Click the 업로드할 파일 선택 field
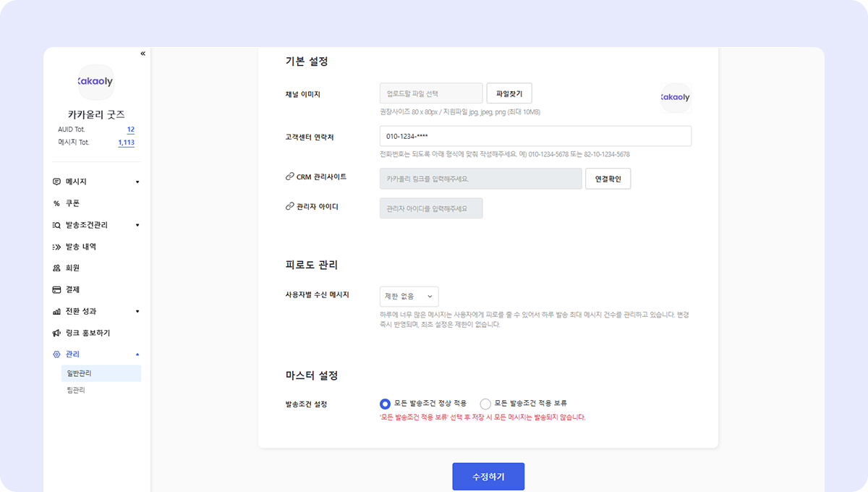 click(x=431, y=93)
